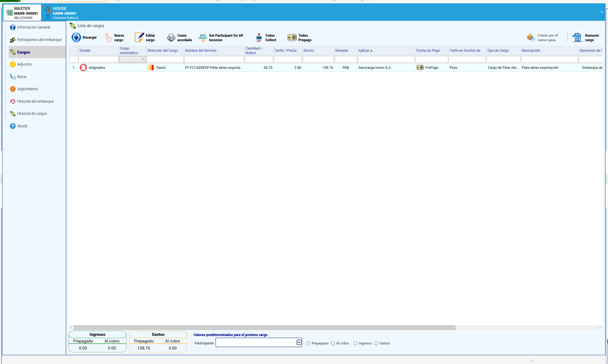This screenshot has height=364, width=608.
Task: Click Set Participant for All Incomes icon
Action: (x=203, y=37)
